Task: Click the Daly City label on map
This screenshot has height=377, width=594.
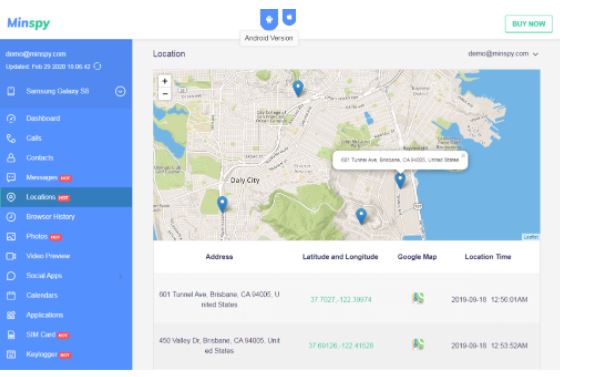Action: tap(245, 180)
